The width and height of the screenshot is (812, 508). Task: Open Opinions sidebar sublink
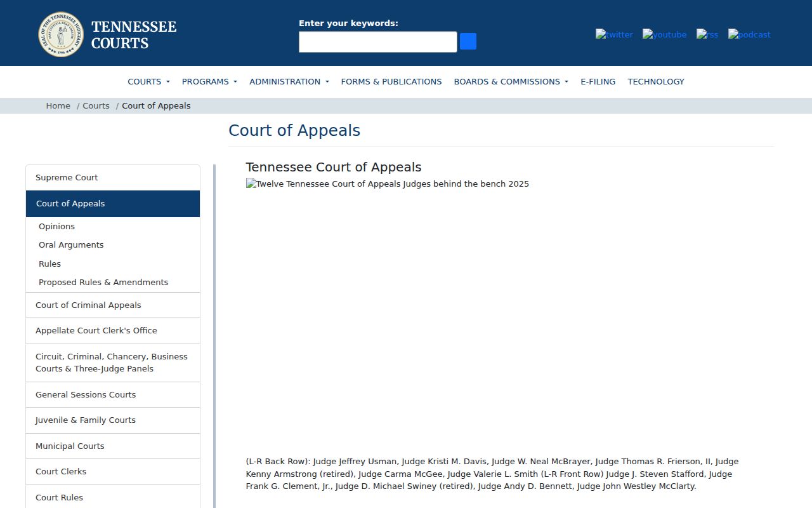pyautogui.click(x=56, y=226)
